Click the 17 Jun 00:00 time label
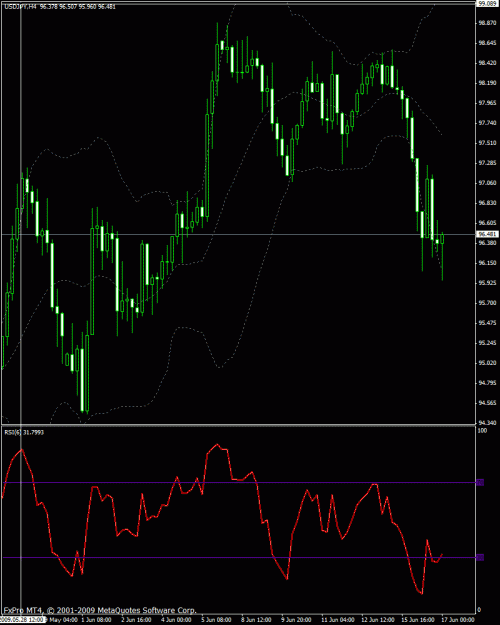 coord(458,620)
